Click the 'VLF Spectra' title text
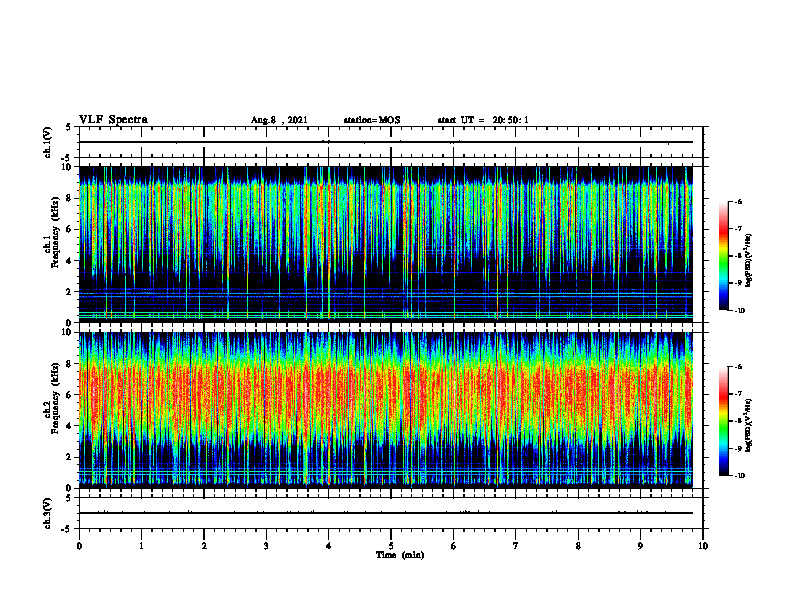Screen dimensions: 792x612 pos(113,120)
